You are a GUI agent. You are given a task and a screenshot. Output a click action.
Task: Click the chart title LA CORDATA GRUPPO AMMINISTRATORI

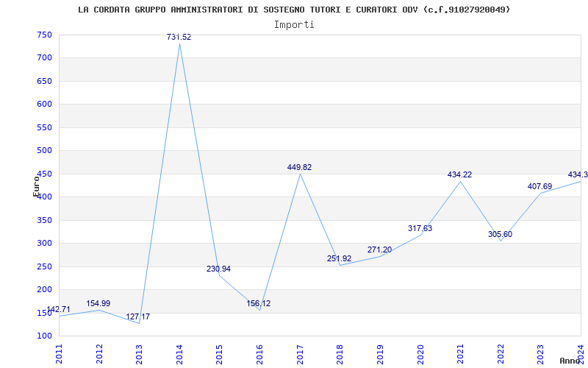pyautogui.click(x=295, y=10)
